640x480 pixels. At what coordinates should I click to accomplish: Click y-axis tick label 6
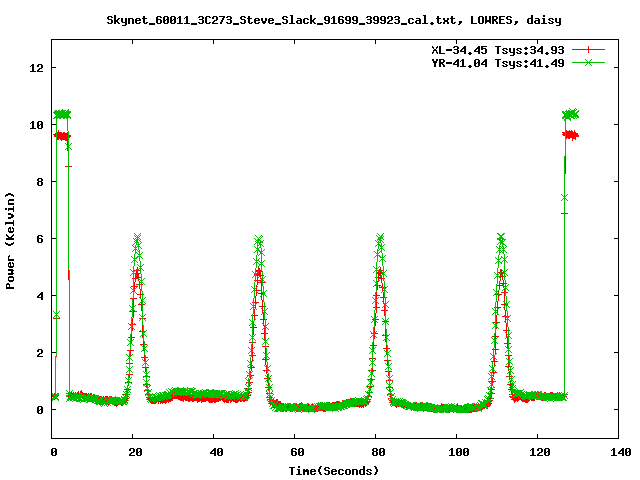(x=40, y=239)
